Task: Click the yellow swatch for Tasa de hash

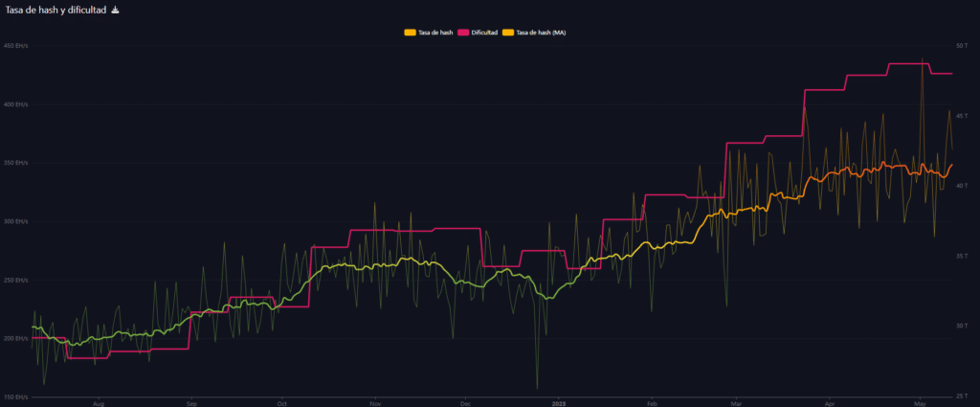Action: [410, 33]
